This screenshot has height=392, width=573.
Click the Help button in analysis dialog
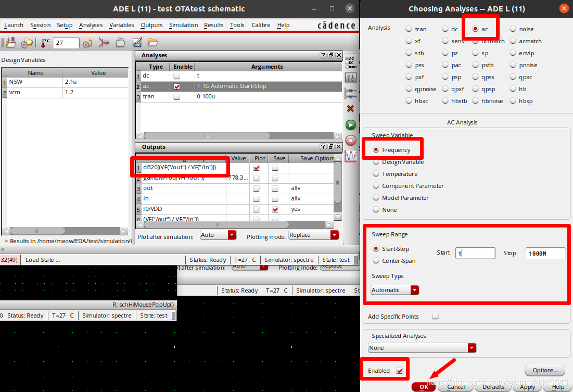[x=558, y=386]
